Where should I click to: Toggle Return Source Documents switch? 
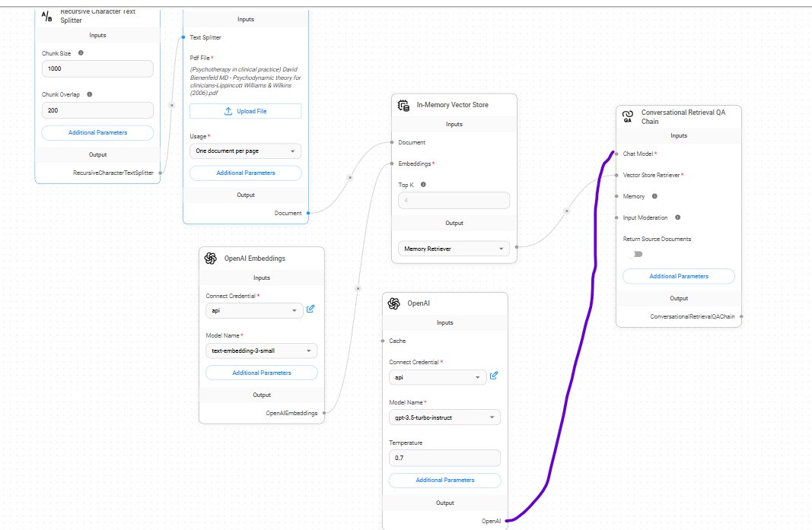pos(635,254)
